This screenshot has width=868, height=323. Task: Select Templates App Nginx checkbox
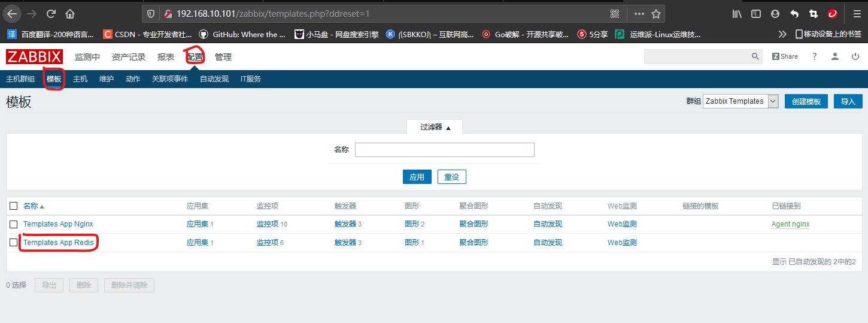(x=14, y=224)
